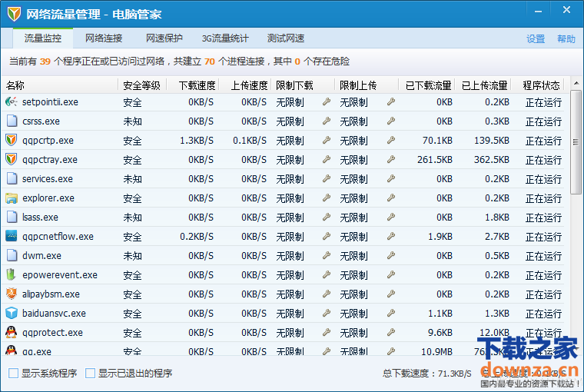Click 261.5KB downloaded value for qqpctray.exe
The width and height of the screenshot is (584, 392).
point(435,159)
